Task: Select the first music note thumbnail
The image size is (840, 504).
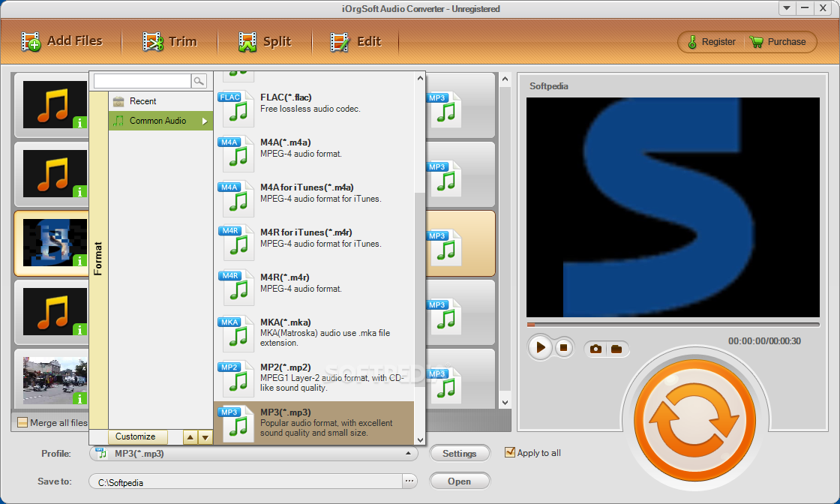Action: (x=55, y=105)
